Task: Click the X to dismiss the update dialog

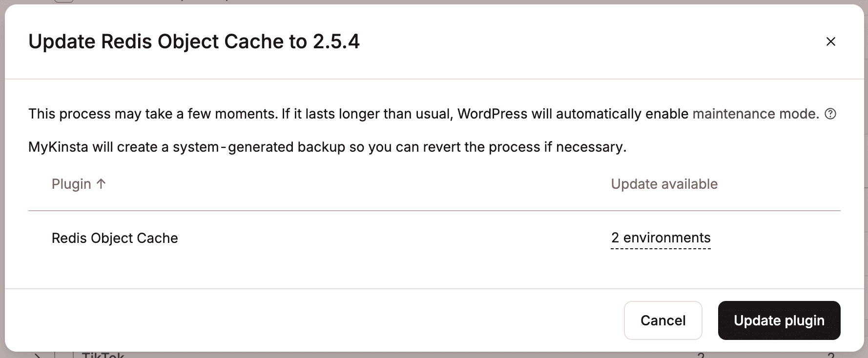Action: tap(830, 41)
